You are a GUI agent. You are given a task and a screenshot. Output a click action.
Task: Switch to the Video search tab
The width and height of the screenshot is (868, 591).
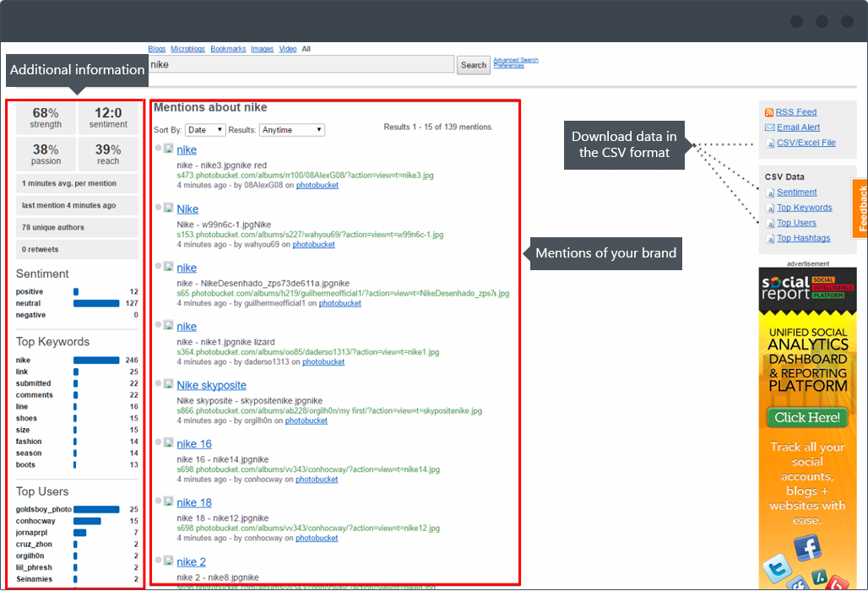(288, 49)
